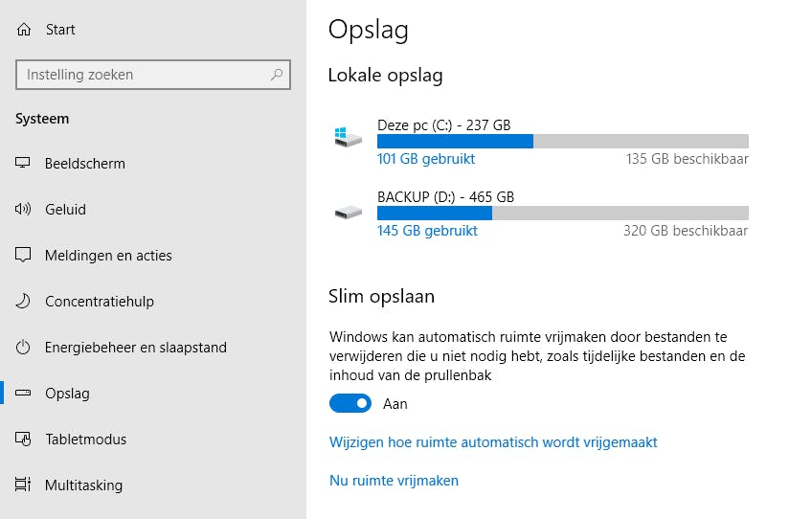This screenshot has height=519, width=812.
Task: Click the Start home icon
Action: pyautogui.click(x=24, y=30)
